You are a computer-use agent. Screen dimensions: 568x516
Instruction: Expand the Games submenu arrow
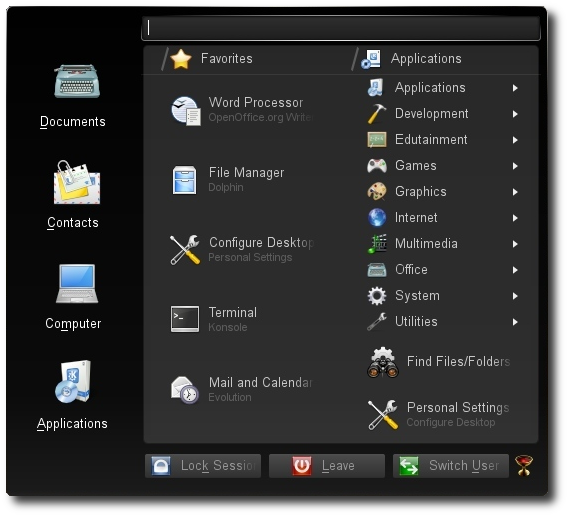[x=515, y=166]
